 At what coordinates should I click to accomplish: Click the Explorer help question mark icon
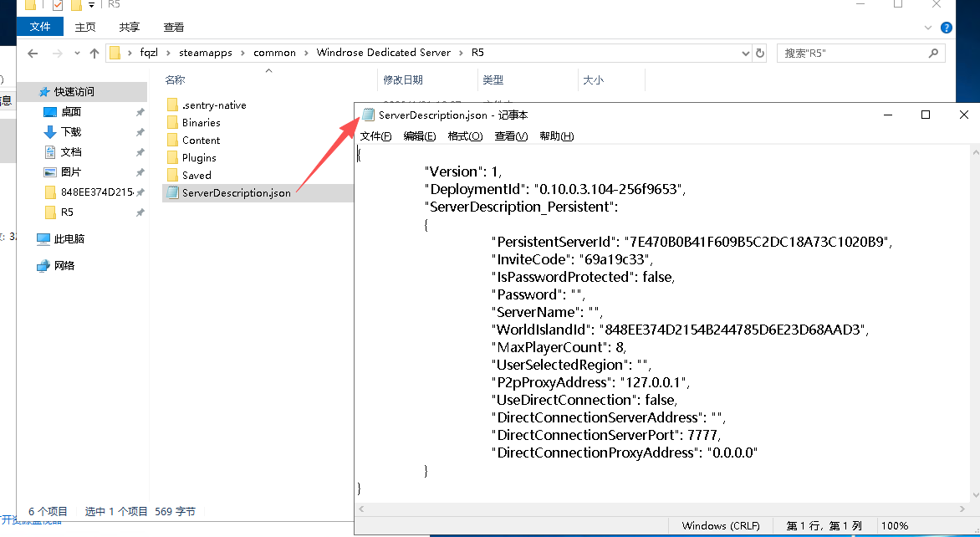click(947, 27)
